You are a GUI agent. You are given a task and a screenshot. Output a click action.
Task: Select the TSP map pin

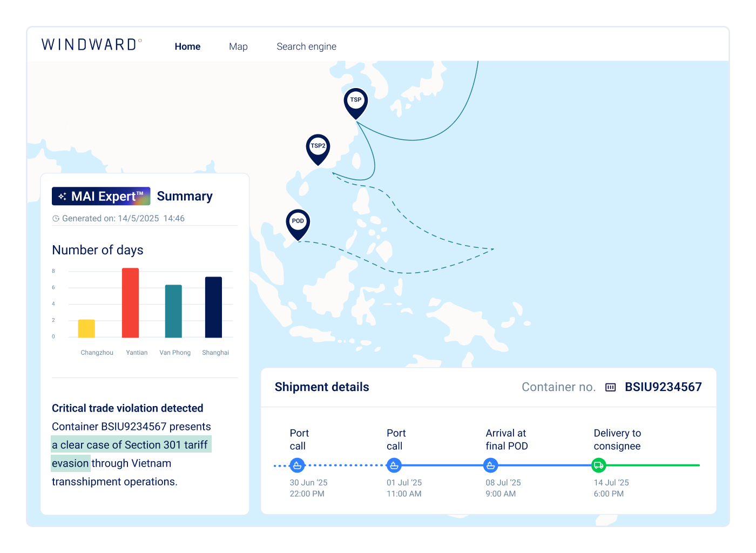(356, 103)
